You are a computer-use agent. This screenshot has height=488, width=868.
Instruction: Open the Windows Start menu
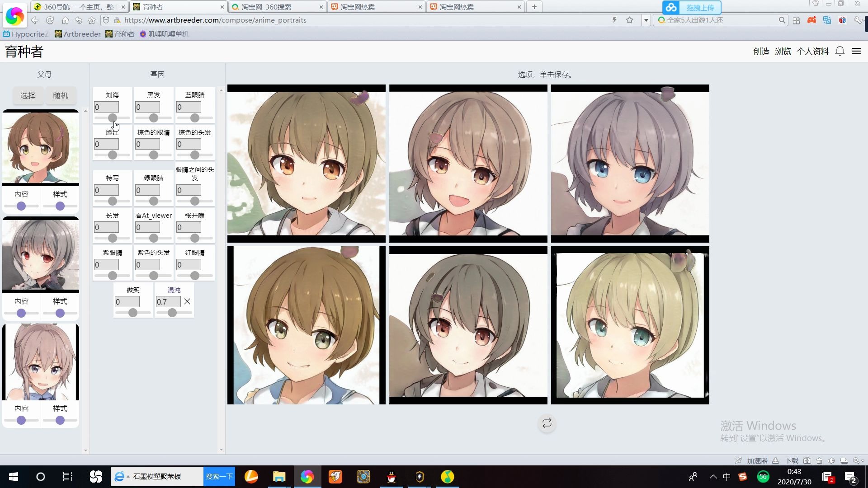click(x=14, y=477)
